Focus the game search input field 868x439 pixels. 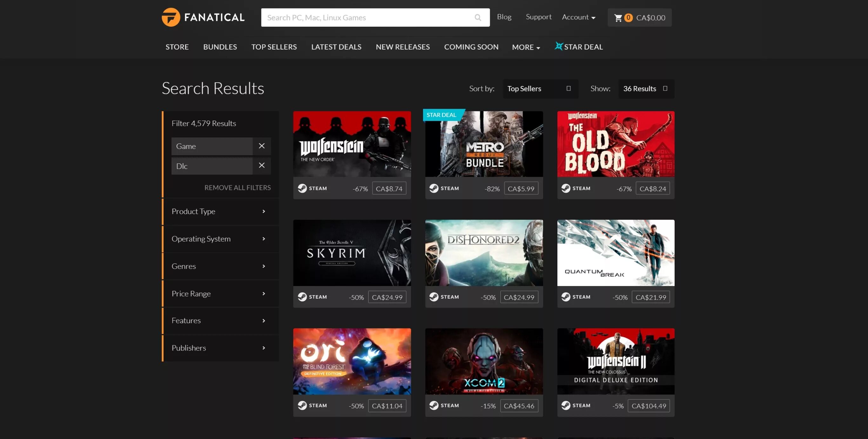pyautogui.click(x=367, y=17)
